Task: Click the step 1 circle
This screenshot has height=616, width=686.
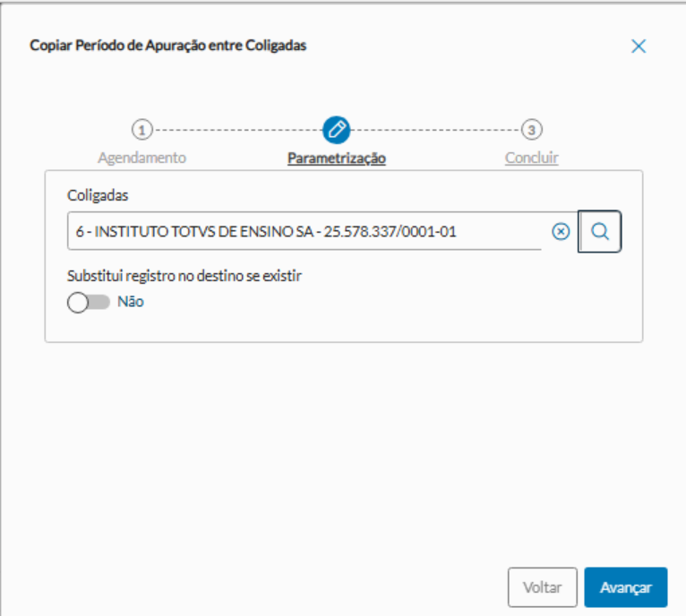Action: tap(141, 130)
